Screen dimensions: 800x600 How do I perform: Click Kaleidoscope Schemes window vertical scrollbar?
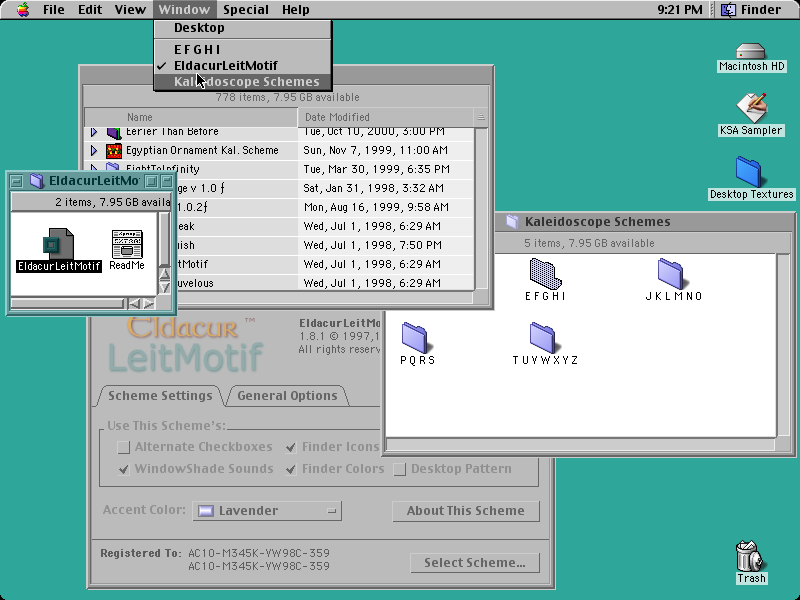coord(783,345)
